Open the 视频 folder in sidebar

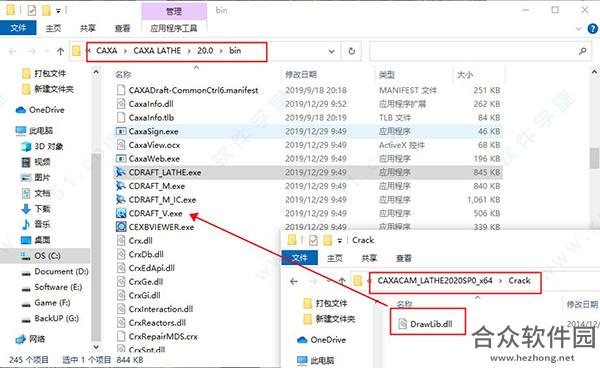coord(42,162)
